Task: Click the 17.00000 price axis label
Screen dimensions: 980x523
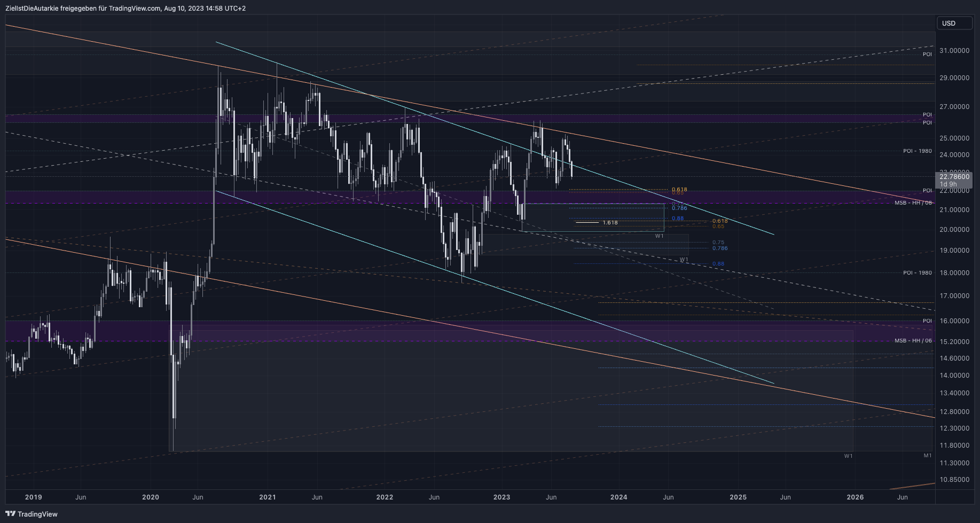Action: (954, 296)
